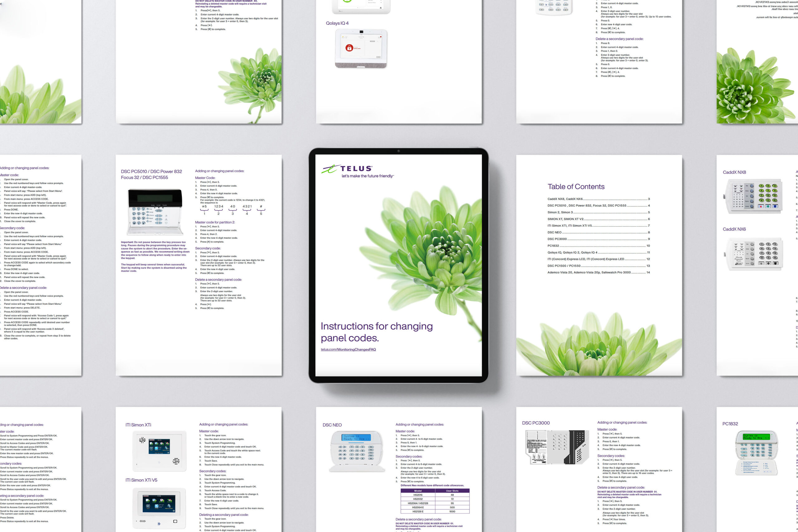The width and height of the screenshot is (798, 532).
Task: Click the ITI Simon XTi panel image
Action: point(159,451)
